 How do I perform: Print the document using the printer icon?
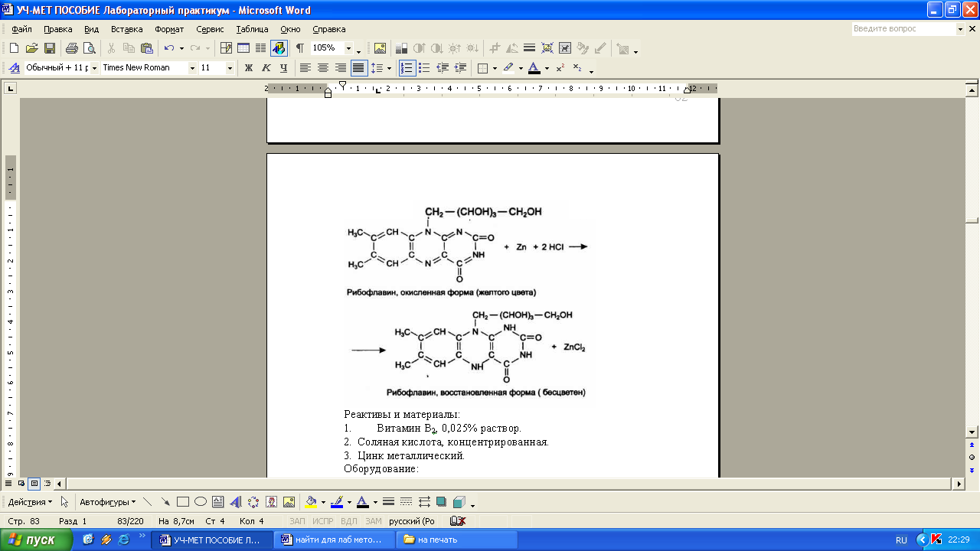[x=72, y=48]
